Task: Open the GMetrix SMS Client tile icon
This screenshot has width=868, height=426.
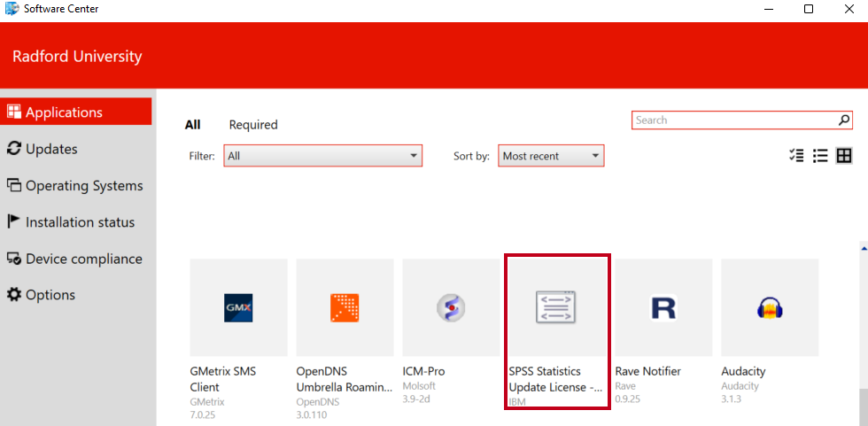Action: pyautogui.click(x=238, y=307)
